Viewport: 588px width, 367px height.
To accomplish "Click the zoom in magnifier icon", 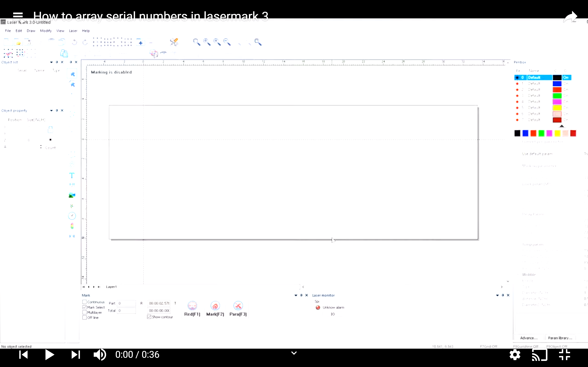I will 207,42.
